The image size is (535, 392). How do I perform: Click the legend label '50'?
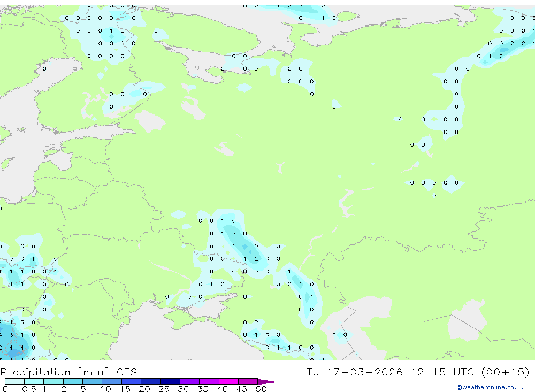261,389
